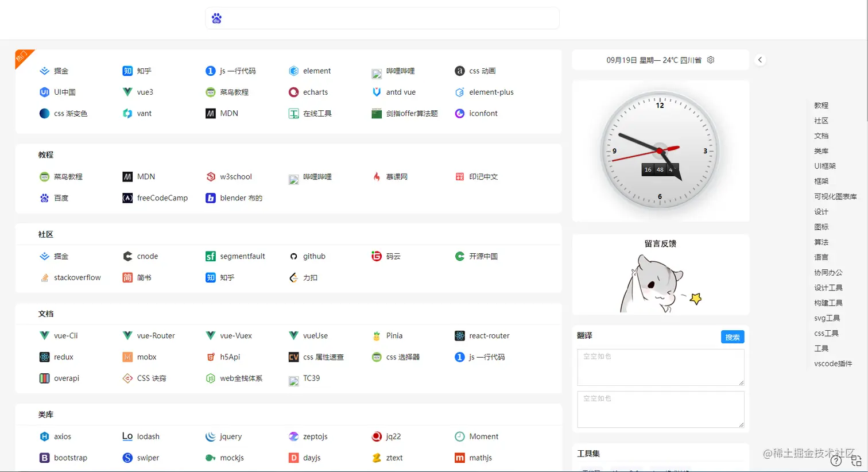Click the 印记中文 icon

coord(460,176)
